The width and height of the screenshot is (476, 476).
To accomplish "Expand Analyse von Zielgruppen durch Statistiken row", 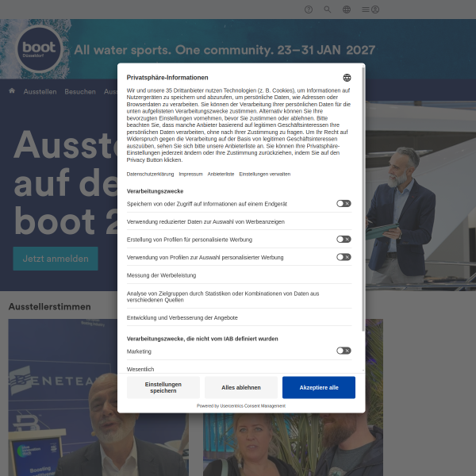I will point(240,297).
